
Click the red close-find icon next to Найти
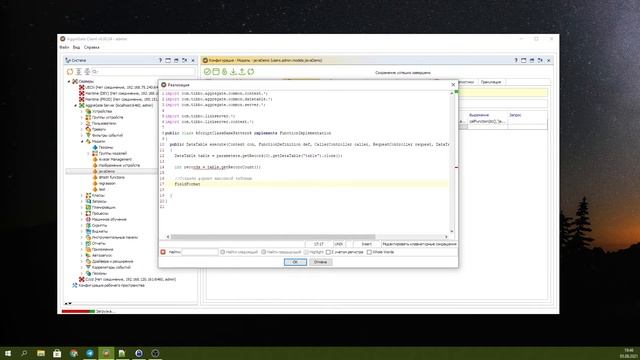pyautogui.click(x=163, y=252)
